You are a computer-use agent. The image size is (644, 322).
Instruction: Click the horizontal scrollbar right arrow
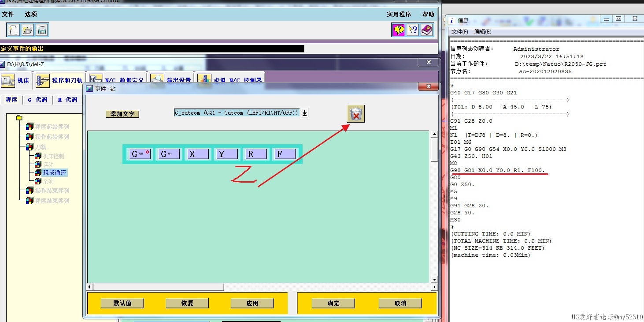tap(434, 287)
